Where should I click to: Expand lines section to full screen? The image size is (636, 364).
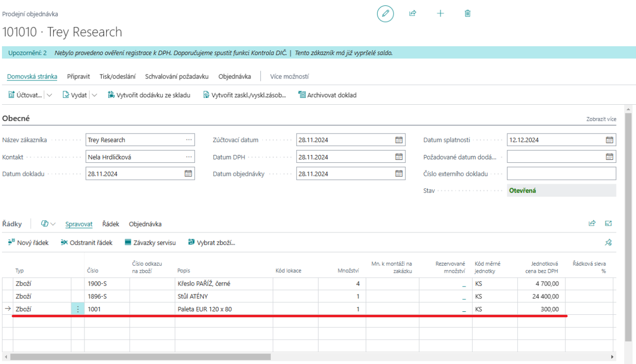(608, 223)
